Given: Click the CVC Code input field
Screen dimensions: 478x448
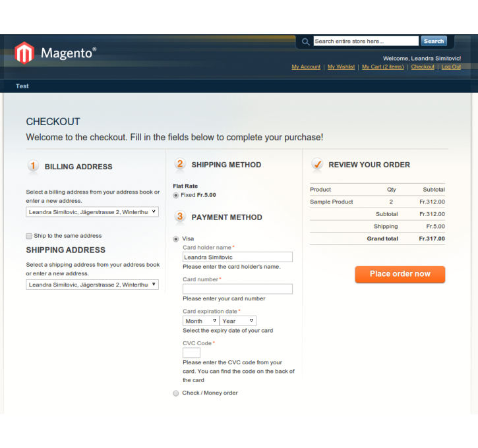Looking at the screenshot, I should coord(191,352).
